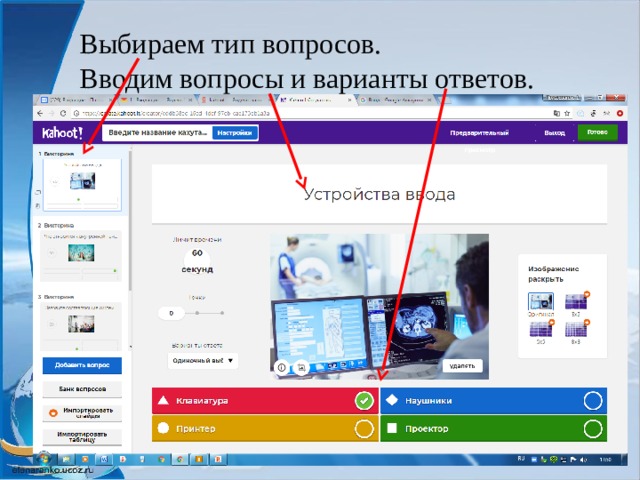
Task: Mark Проектор as correct answer
Action: click(593, 429)
